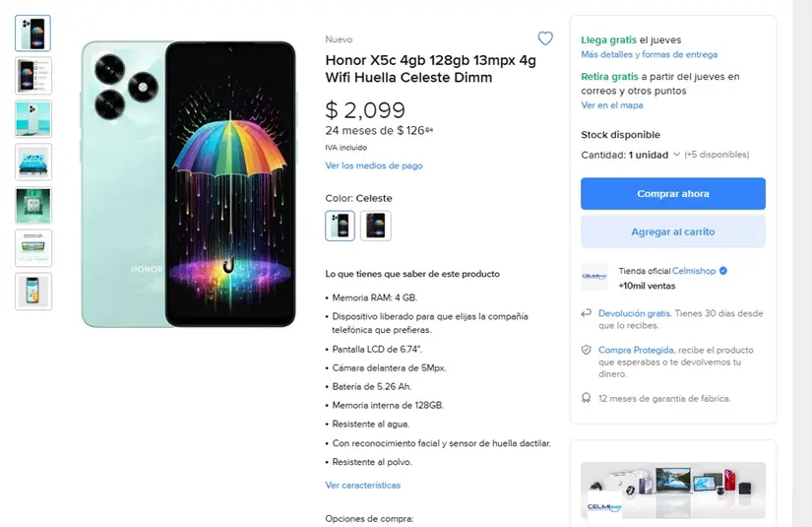Click the blue verified badge beside Celmishop
Viewport: 812px width, 527px height.
click(723, 270)
